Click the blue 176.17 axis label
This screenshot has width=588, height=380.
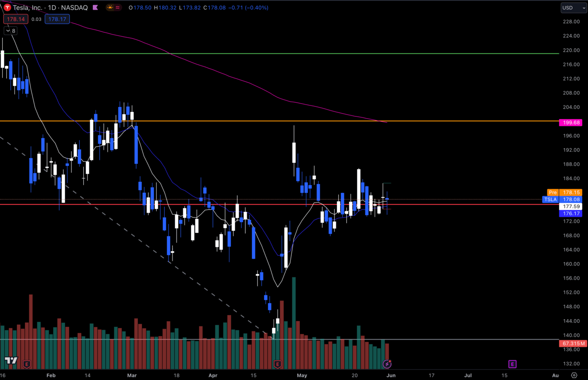point(571,214)
